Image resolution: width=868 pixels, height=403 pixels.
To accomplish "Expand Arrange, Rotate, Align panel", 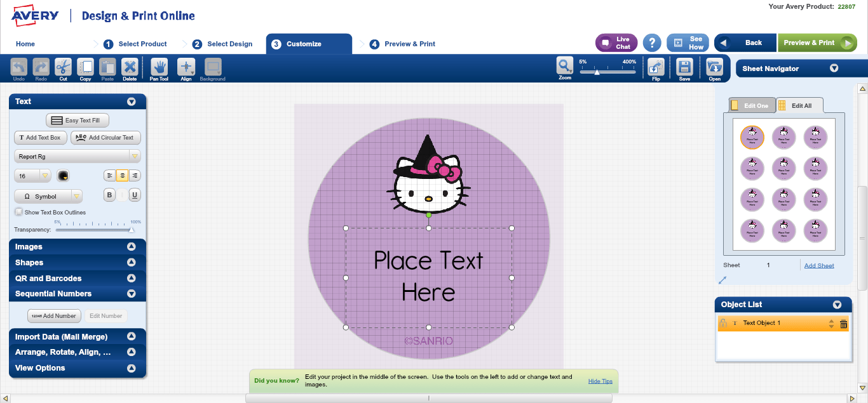I will (x=132, y=352).
